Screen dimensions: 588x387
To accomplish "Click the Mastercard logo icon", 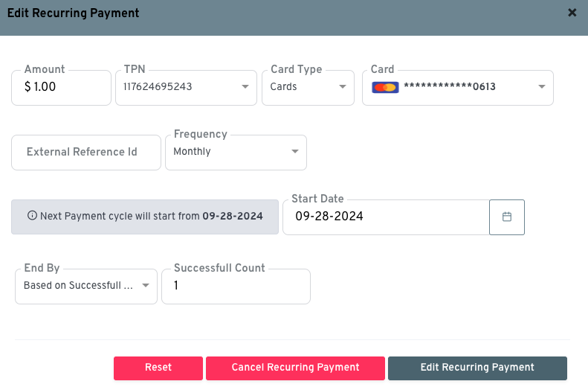I will pos(385,87).
